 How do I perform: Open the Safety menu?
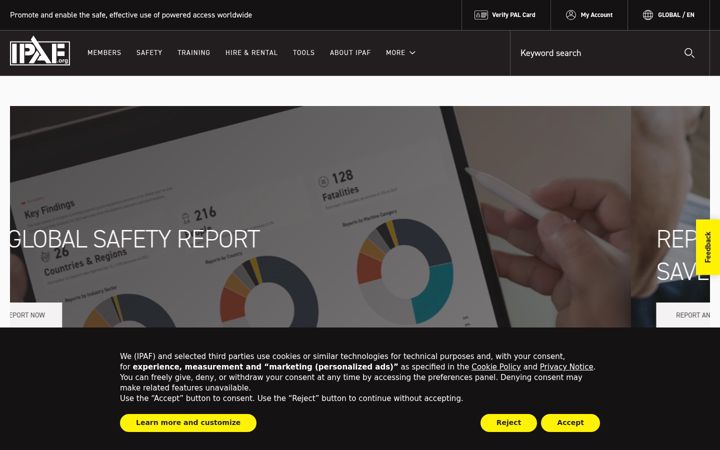[149, 53]
